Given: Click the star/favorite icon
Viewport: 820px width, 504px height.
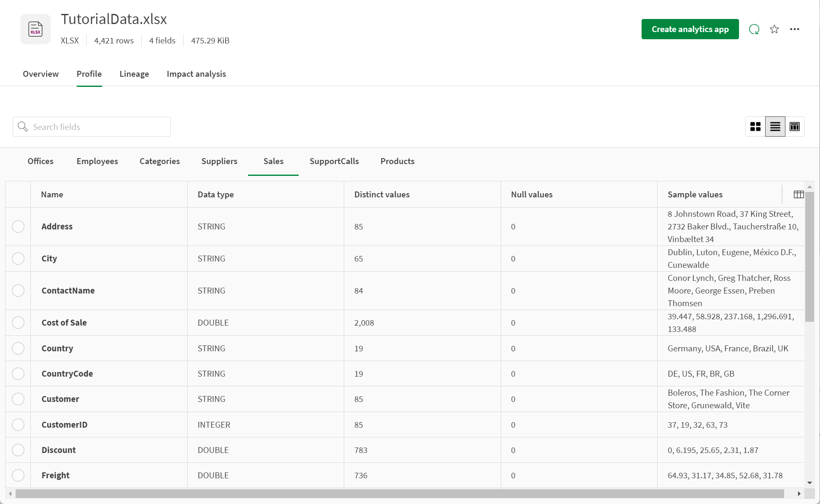Looking at the screenshot, I should (x=774, y=29).
